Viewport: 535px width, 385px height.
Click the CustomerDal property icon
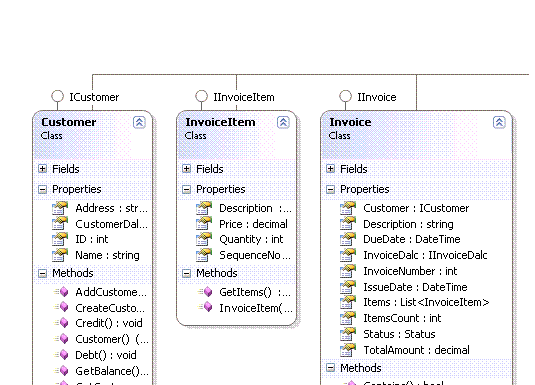[x=60, y=224]
